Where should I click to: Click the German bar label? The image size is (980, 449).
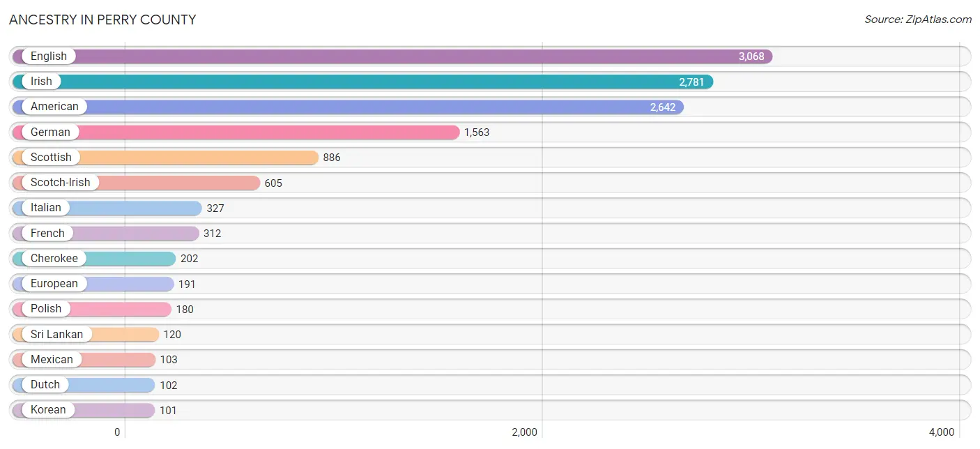click(x=50, y=132)
